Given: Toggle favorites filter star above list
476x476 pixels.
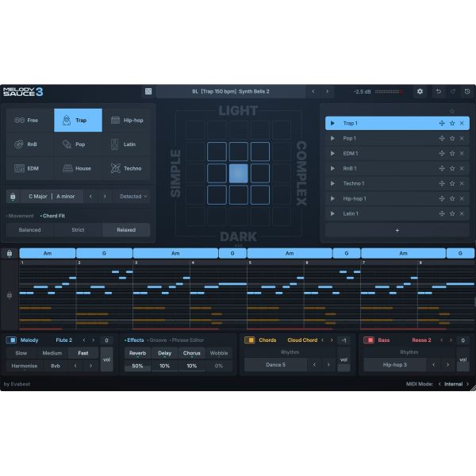Looking at the screenshot, I should click(x=452, y=111).
